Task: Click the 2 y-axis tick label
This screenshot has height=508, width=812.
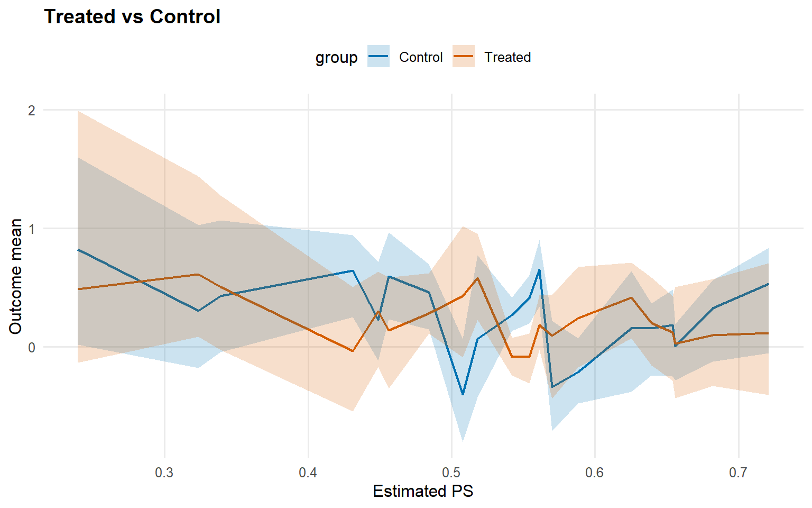Action: click(x=32, y=110)
